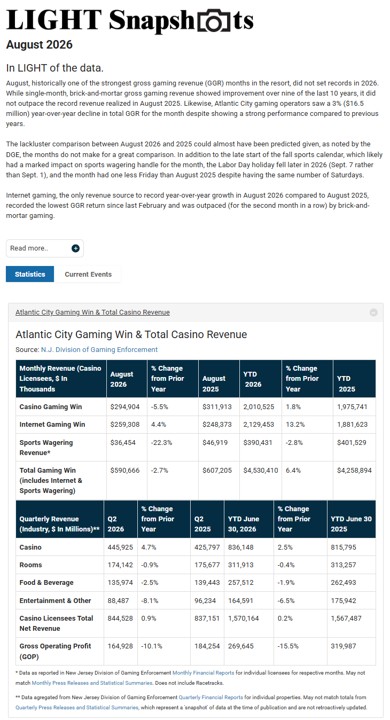Click the 88,487 entertainment value

coord(118,600)
